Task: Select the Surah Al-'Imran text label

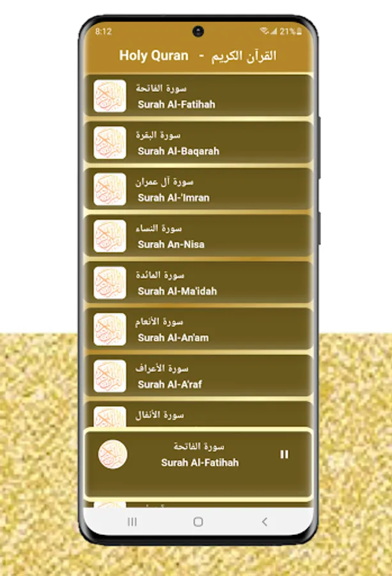Action: click(x=173, y=198)
